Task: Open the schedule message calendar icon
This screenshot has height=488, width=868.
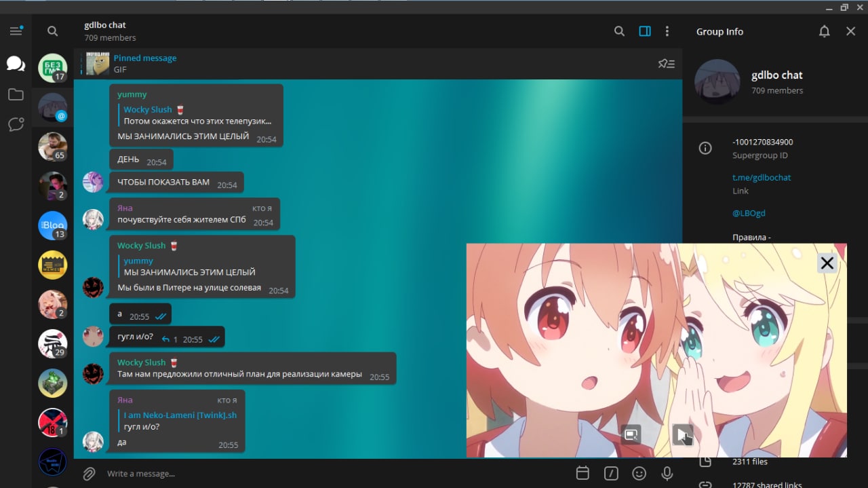Action: (x=582, y=473)
